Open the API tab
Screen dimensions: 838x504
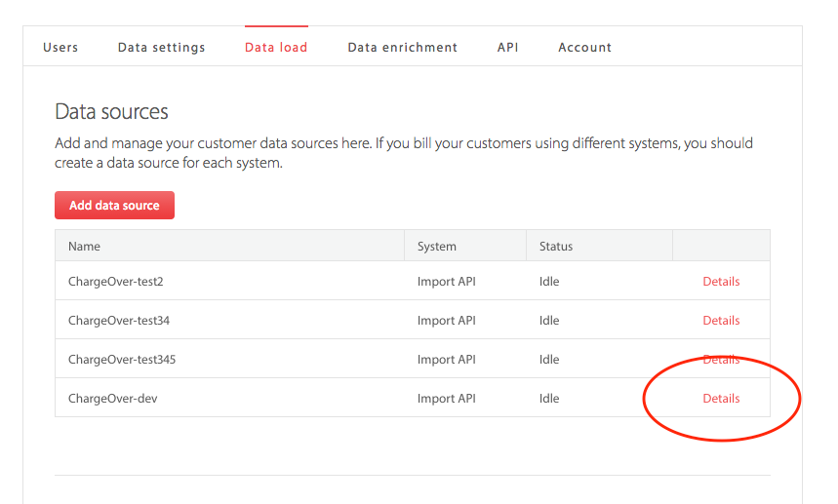pyautogui.click(x=507, y=48)
